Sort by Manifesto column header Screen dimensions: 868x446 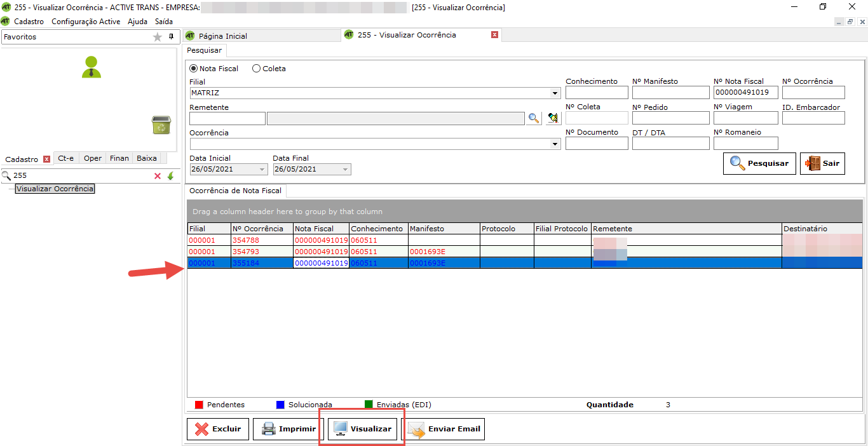tap(444, 229)
